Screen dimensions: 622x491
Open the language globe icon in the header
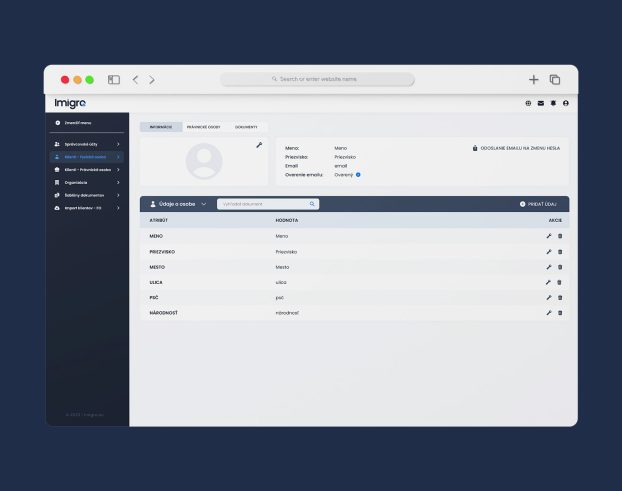click(528, 103)
